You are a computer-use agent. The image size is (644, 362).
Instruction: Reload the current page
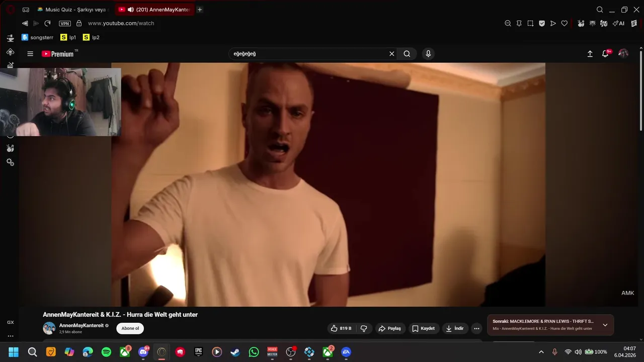tap(47, 23)
